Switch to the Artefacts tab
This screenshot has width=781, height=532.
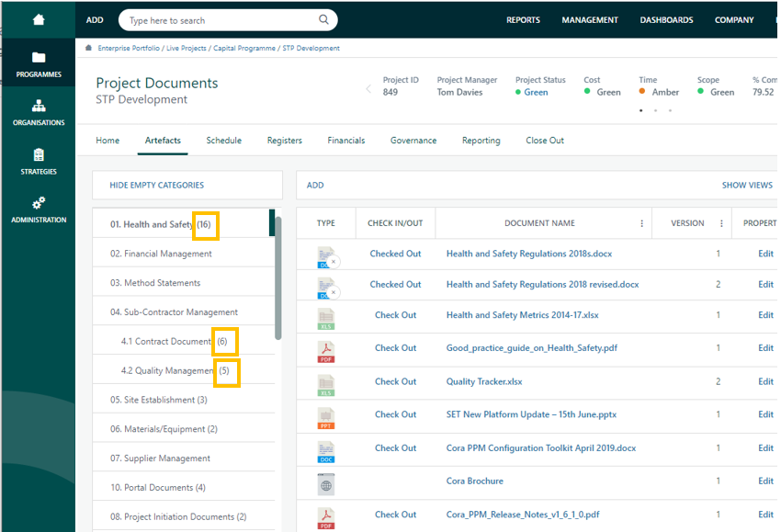[163, 141]
